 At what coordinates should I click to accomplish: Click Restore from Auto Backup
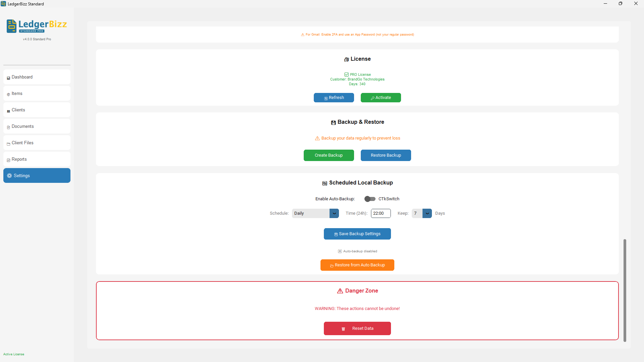pyautogui.click(x=357, y=265)
